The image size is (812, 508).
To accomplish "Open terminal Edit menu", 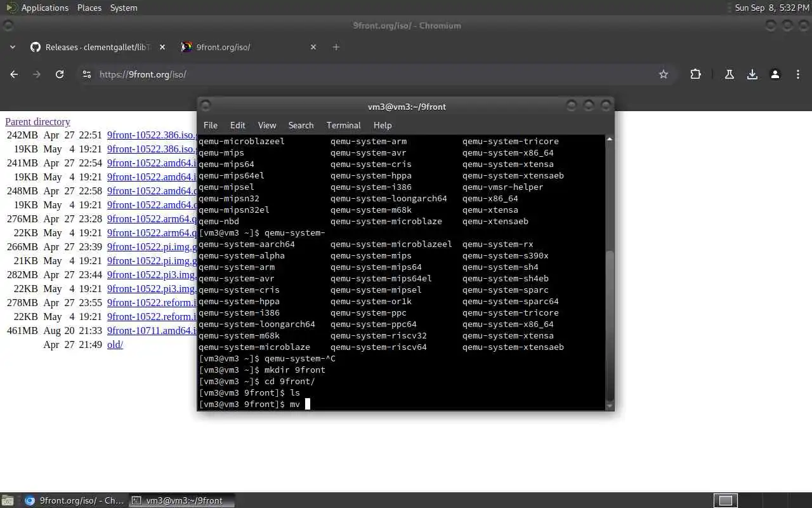I will pyautogui.click(x=238, y=125).
